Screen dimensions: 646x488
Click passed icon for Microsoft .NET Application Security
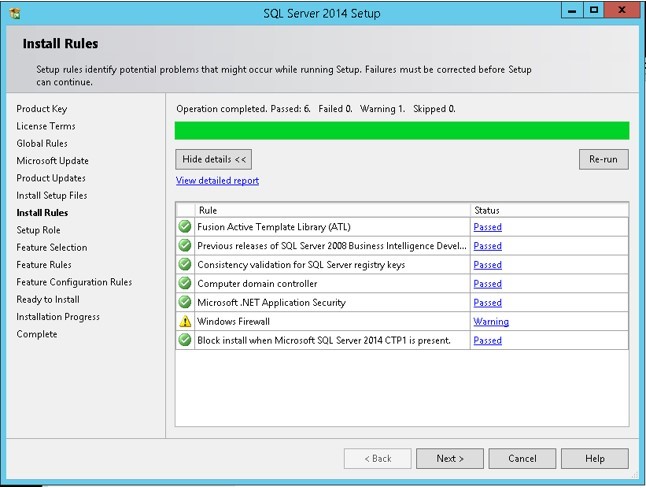pos(185,303)
